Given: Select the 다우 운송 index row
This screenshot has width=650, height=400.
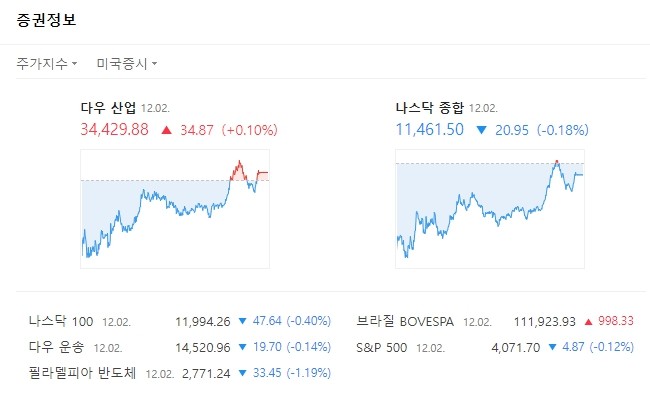Looking at the screenshot, I should pos(58,347).
